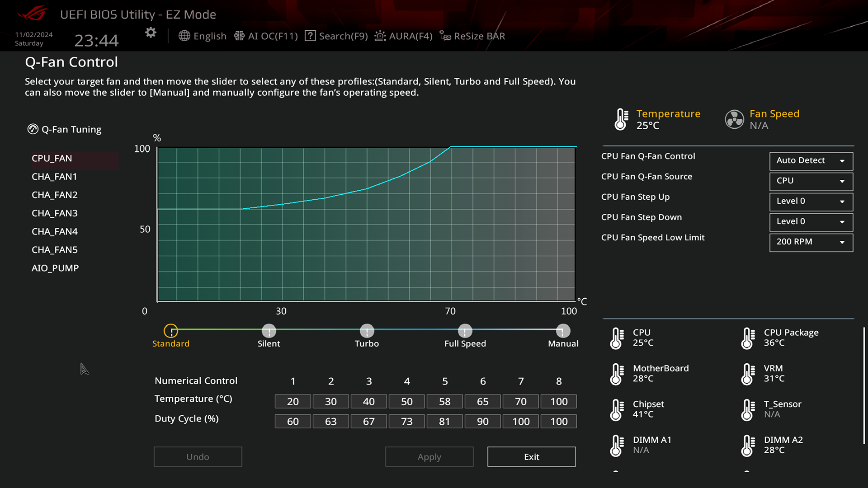This screenshot has width=868, height=488.
Task: Click the Q-Fan Tuning icon
Action: tap(32, 129)
